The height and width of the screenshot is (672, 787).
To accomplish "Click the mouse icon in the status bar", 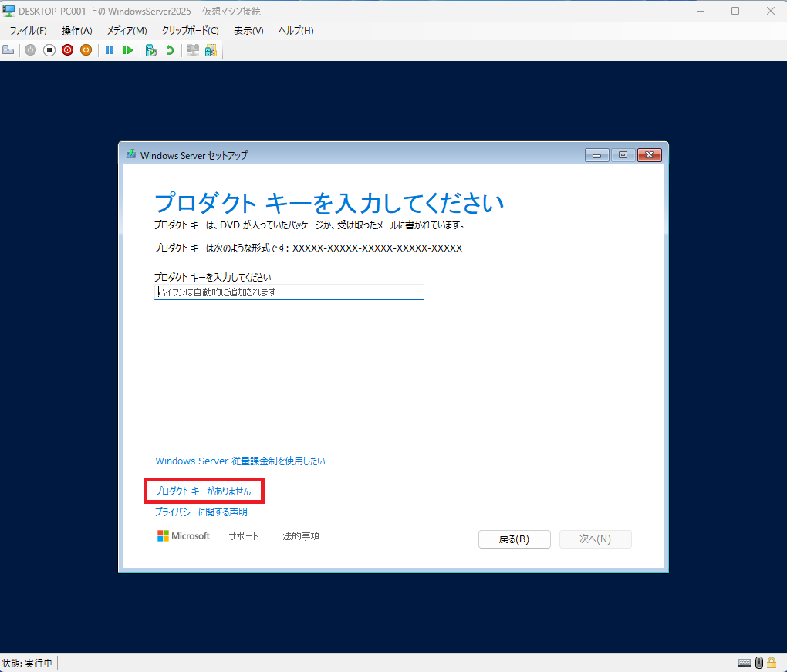I will coord(759,663).
